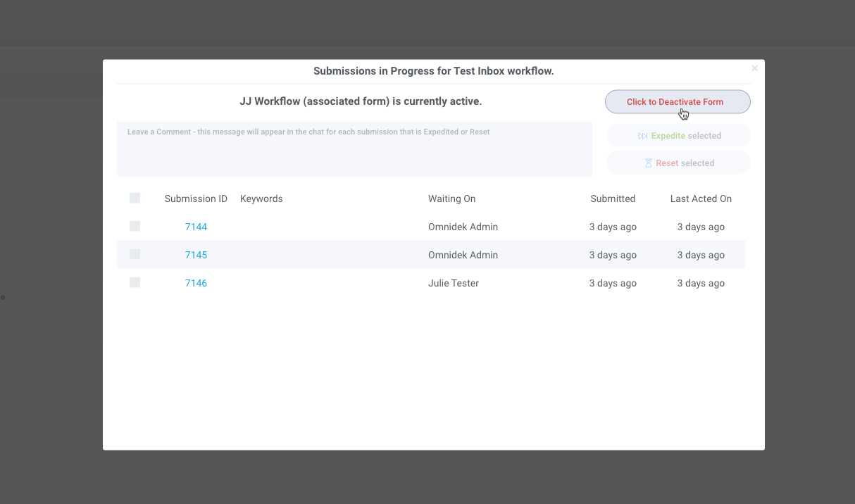Screen dimensions: 855x504
Task: Toggle the select-all checkbox in table header
Action: (x=135, y=199)
